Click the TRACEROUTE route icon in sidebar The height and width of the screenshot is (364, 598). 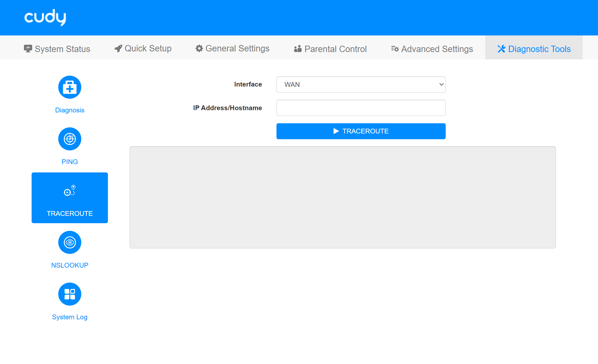70,191
